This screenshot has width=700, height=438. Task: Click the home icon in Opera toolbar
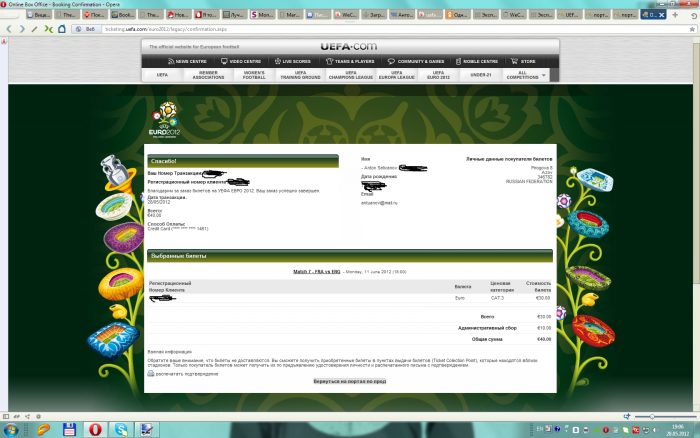(62, 29)
